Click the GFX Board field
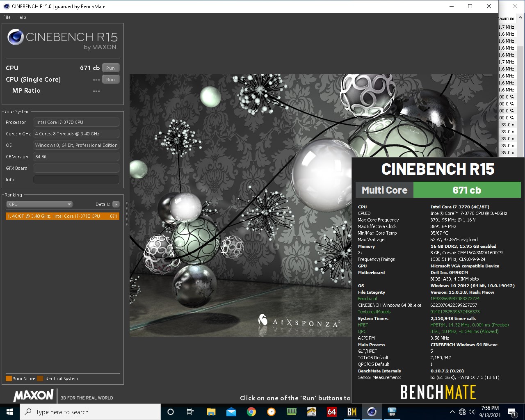Viewport: 525px width, 420px height. coord(76,168)
